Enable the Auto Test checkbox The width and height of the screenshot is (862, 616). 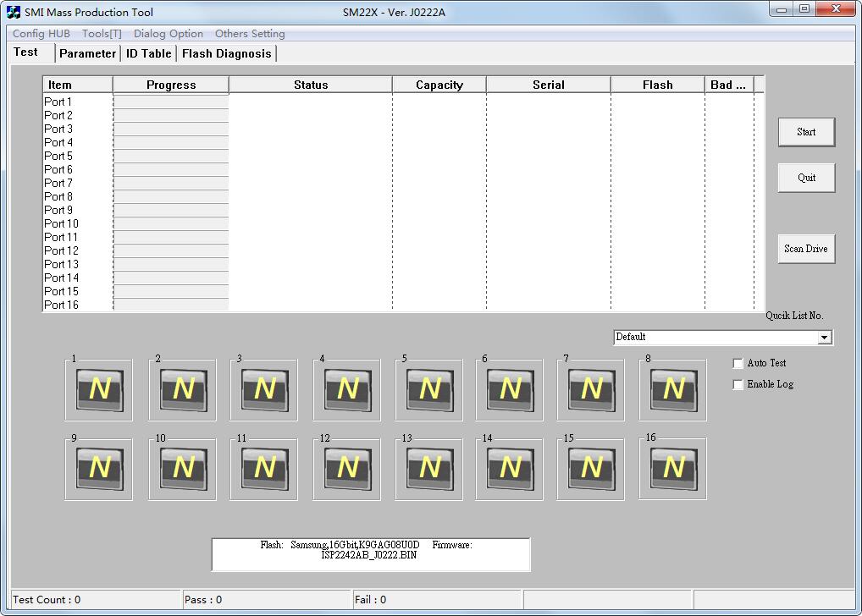click(x=738, y=364)
